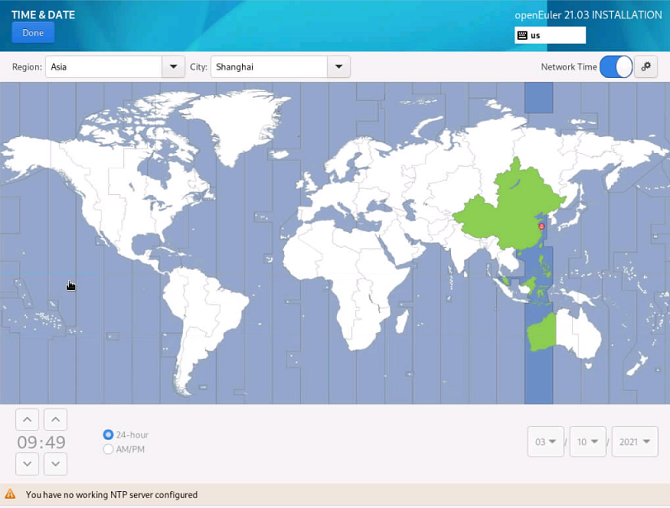Viewport: 670px width, 508px height.
Task: Click the keyboard layout icon labeled us
Action: click(522, 35)
